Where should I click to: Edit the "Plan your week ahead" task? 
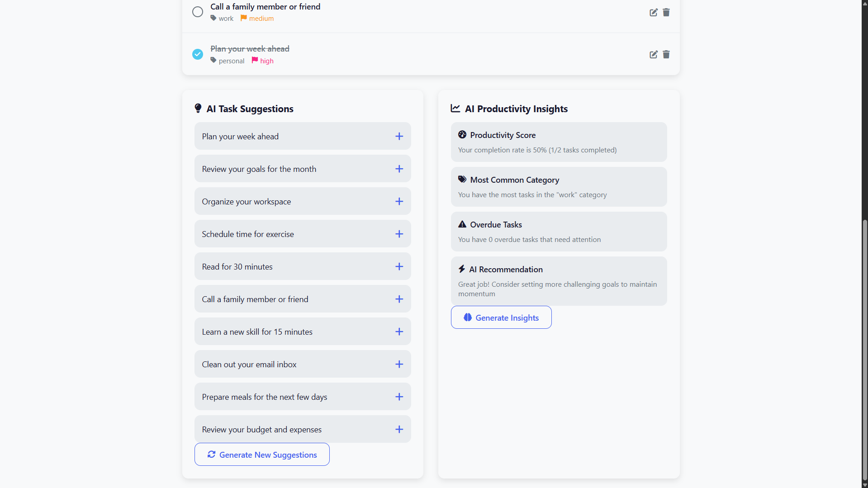coord(653,54)
